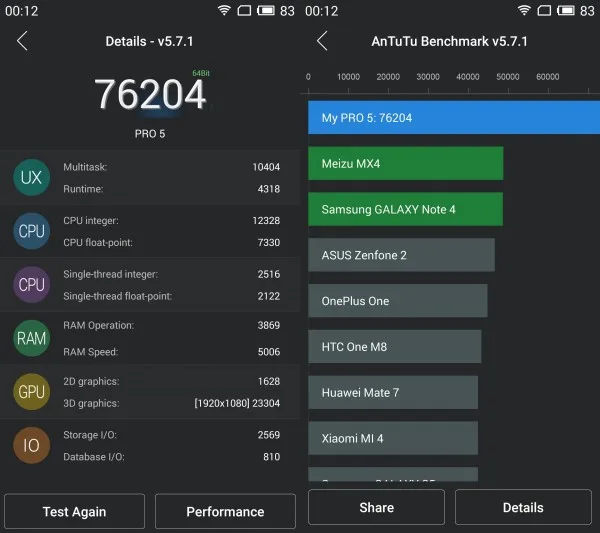Image resolution: width=600 pixels, height=533 pixels.
Task: Select the ASUS Zenfone 2 bar
Action: point(401,255)
